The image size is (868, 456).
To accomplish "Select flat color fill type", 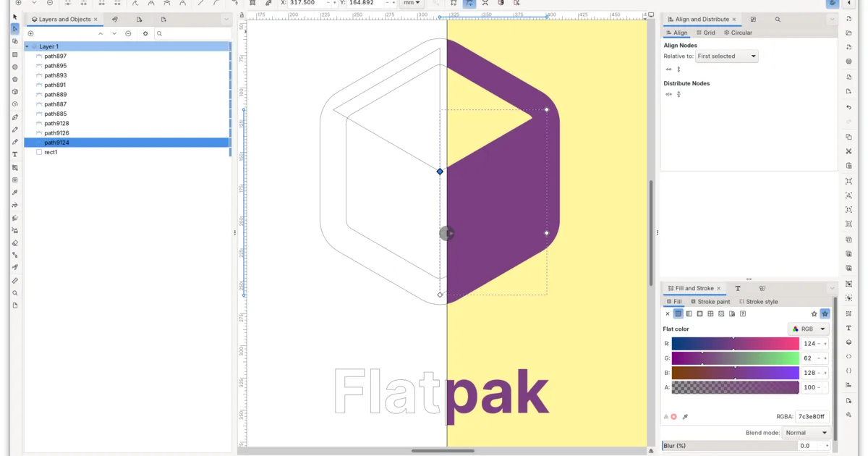I will [x=678, y=313].
